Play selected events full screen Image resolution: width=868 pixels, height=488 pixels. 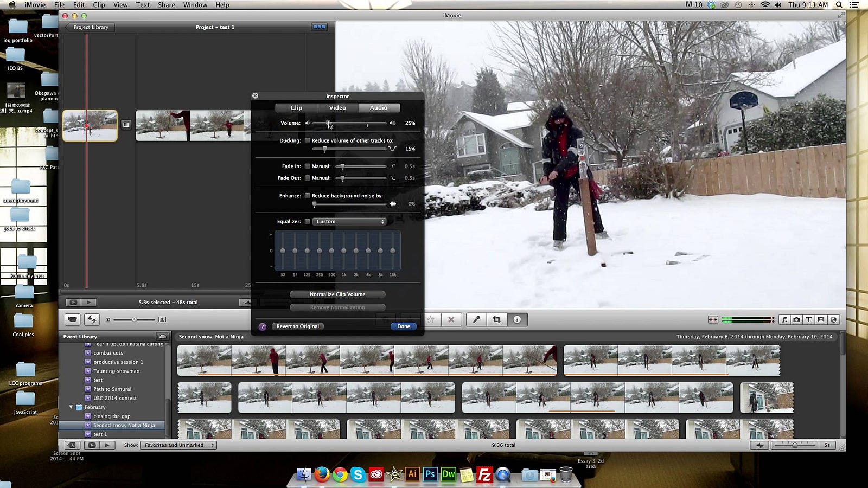tap(92, 445)
